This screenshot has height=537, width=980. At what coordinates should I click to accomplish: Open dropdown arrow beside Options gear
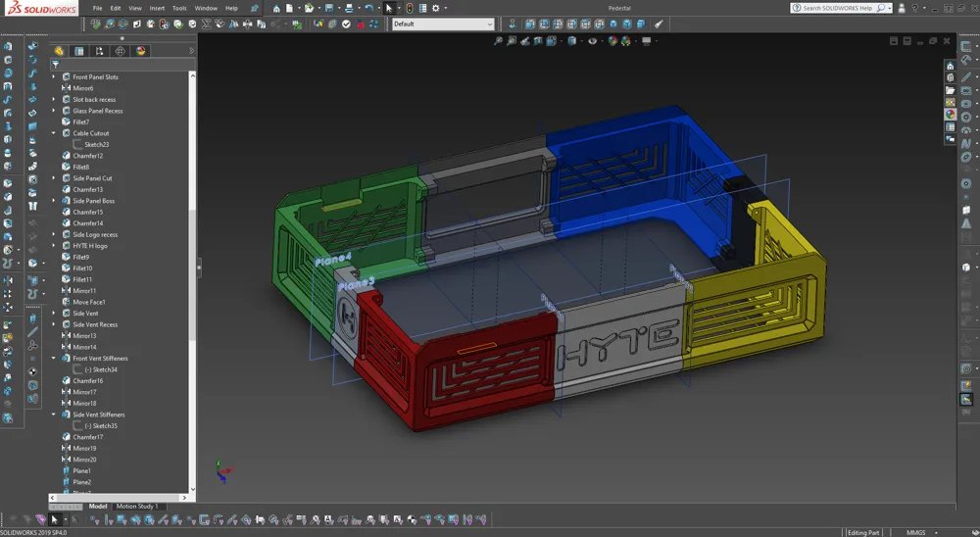(x=445, y=8)
